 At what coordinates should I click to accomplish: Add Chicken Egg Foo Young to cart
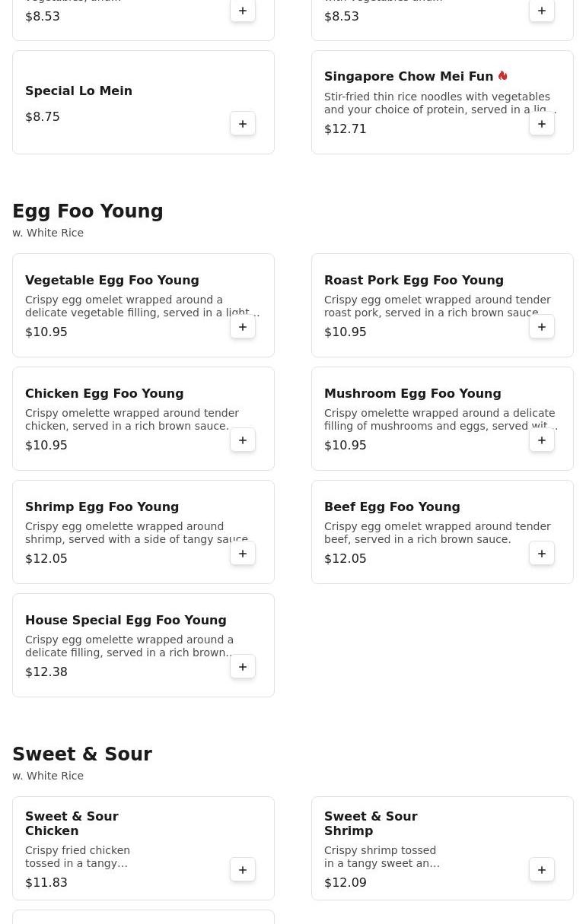[x=243, y=440]
